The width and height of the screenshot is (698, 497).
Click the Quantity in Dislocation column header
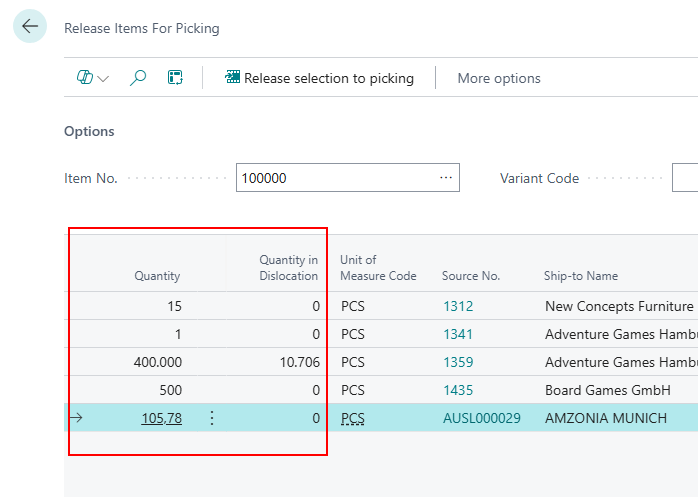point(288,268)
